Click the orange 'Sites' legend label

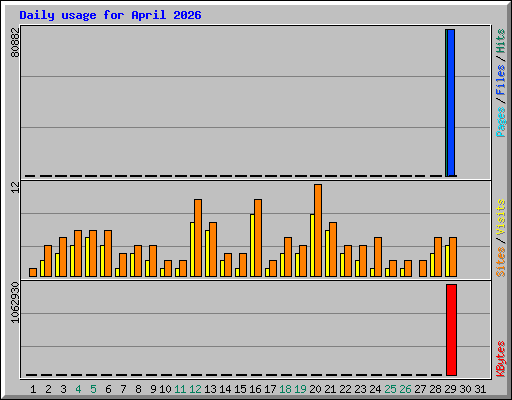click(500, 262)
